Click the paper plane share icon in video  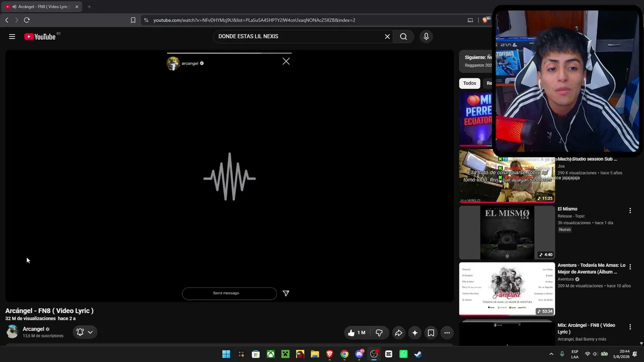(x=286, y=293)
